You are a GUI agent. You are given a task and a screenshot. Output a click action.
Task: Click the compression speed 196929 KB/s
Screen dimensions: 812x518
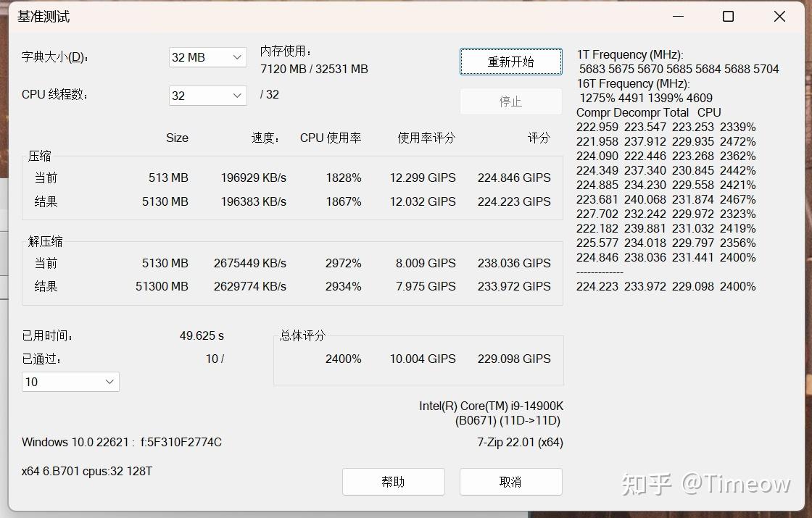click(253, 177)
